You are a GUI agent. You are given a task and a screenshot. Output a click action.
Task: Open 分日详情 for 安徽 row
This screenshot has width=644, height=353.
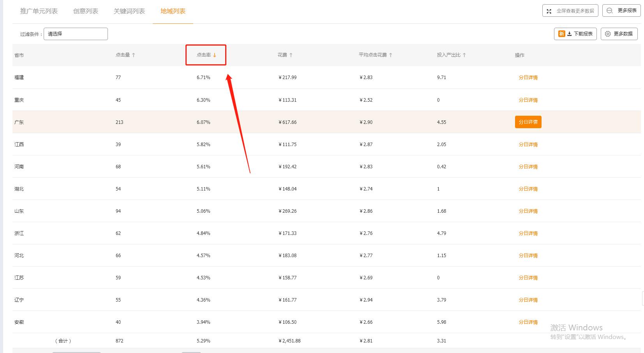point(528,322)
